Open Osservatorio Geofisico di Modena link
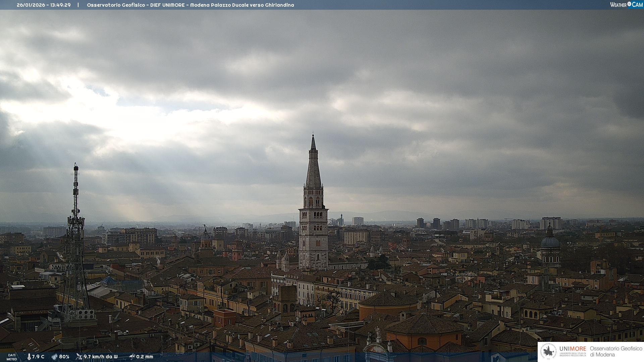The height and width of the screenshot is (362, 644). [x=616, y=352]
